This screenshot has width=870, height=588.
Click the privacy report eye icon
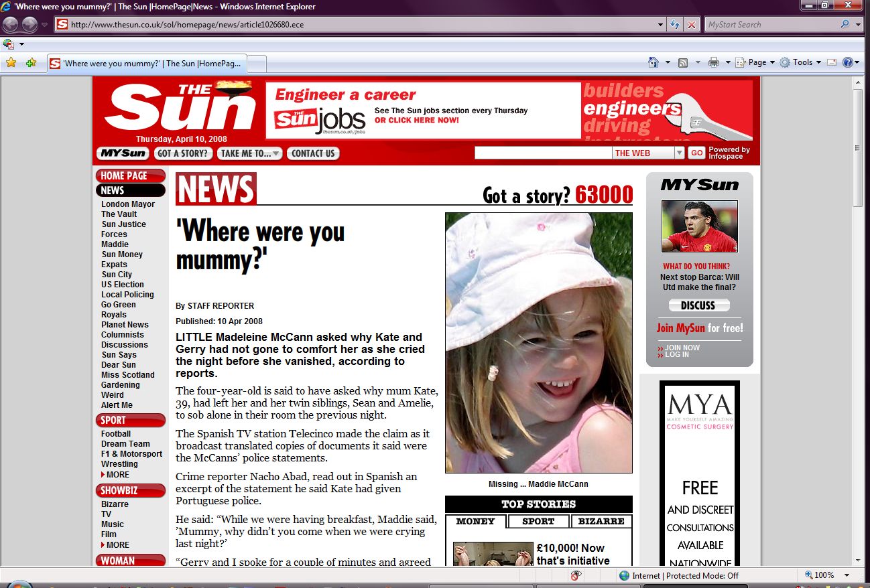point(576,575)
